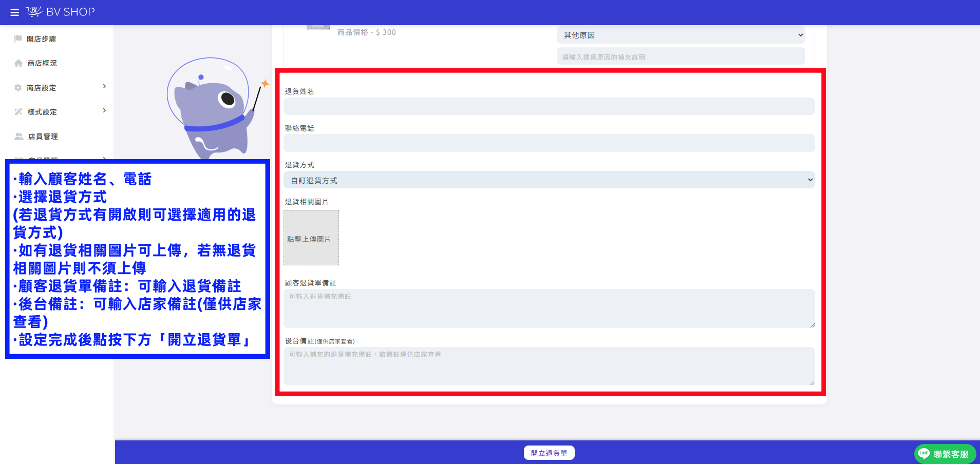This screenshot has height=464, width=980.
Task: Click the 商店概況 home icon
Action: (18, 63)
